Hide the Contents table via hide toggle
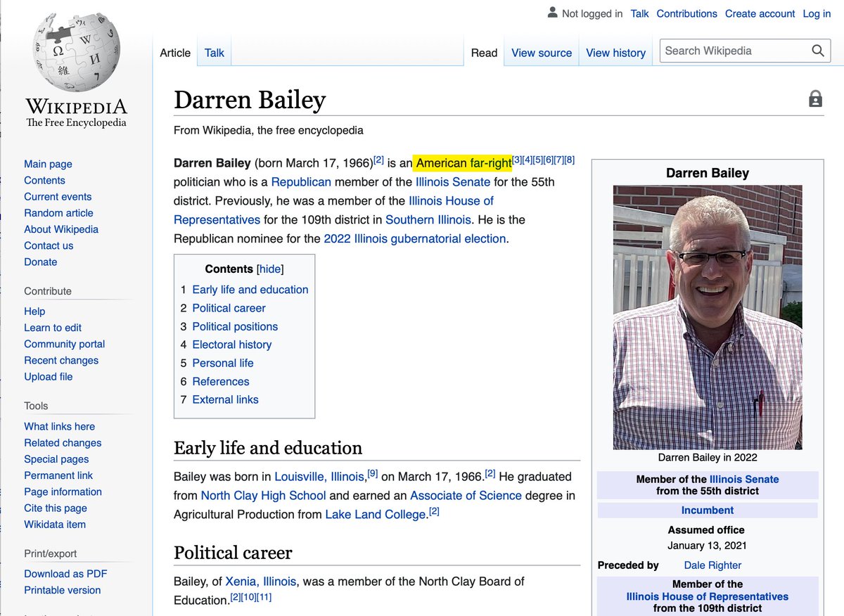 click(271, 269)
